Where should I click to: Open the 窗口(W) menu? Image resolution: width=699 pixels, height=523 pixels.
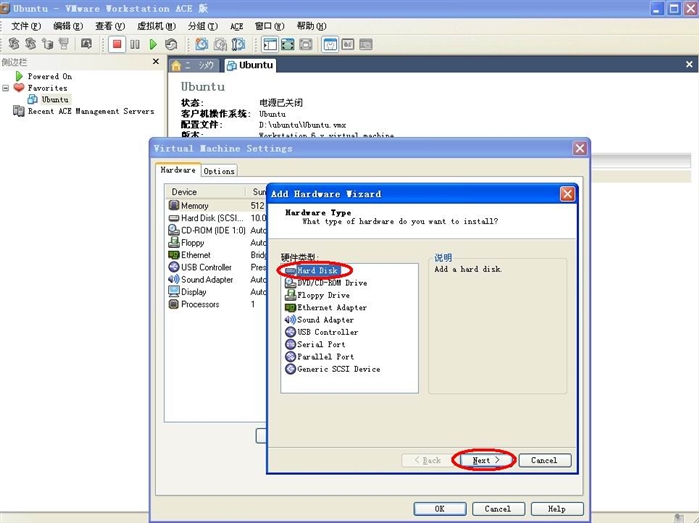pos(270,26)
